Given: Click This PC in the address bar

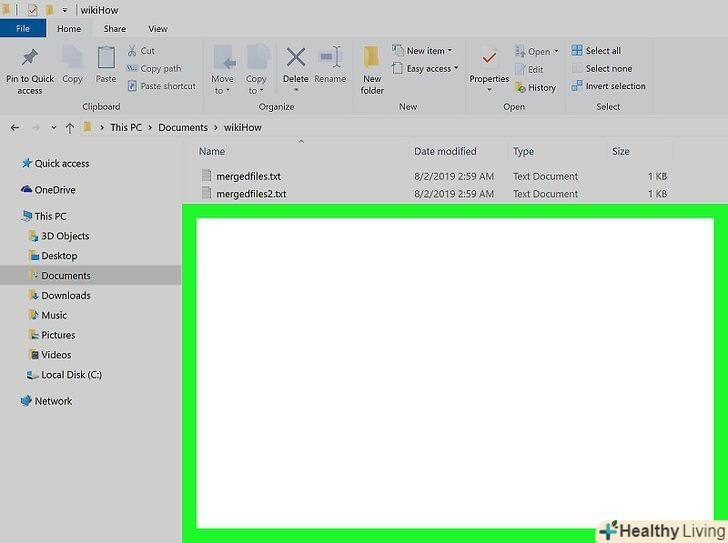Looking at the screenshot, I should pyautogui.click(x=126, y=127).
